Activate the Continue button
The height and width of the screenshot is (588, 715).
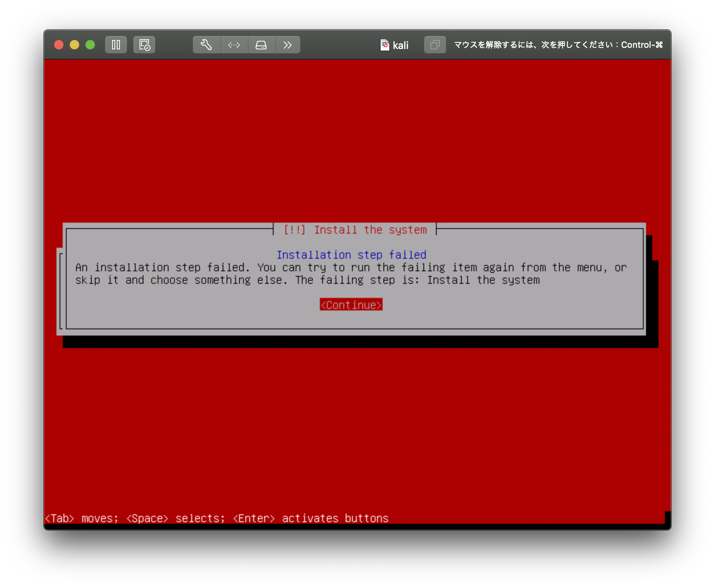[351, 305]
